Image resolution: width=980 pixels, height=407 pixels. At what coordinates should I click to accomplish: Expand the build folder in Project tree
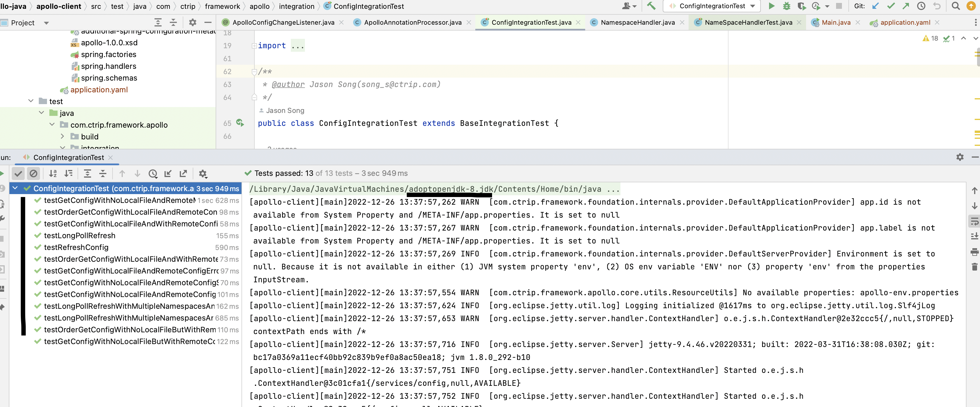tap(63, 136)
